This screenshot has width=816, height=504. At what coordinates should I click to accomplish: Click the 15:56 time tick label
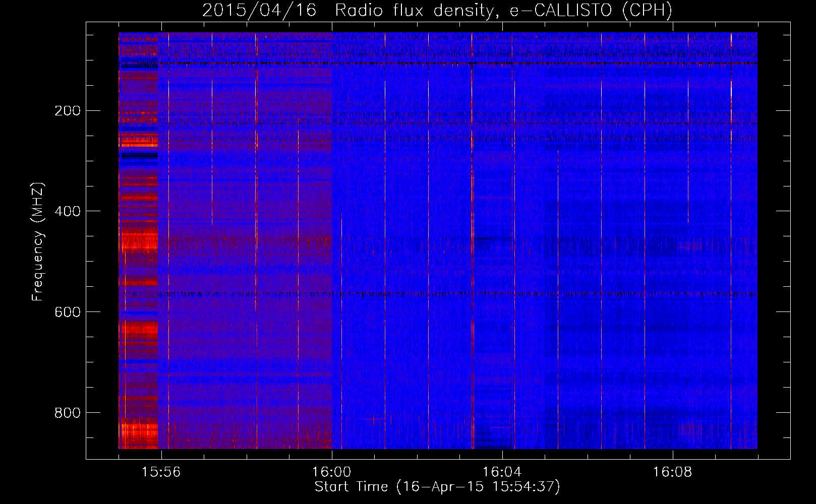pyautogui.click(x=161, y=472)
